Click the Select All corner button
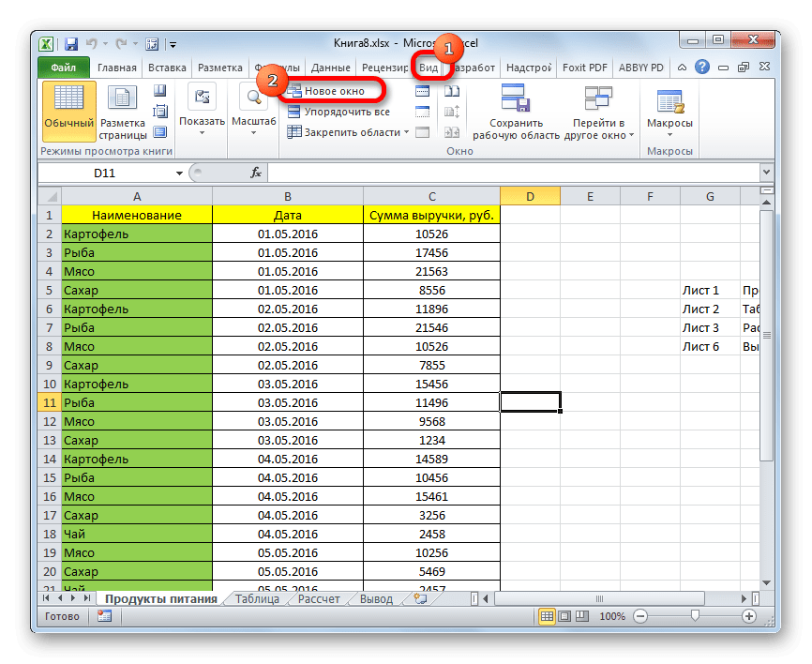Viewport: 812px width, 664px height. [50, 196]
